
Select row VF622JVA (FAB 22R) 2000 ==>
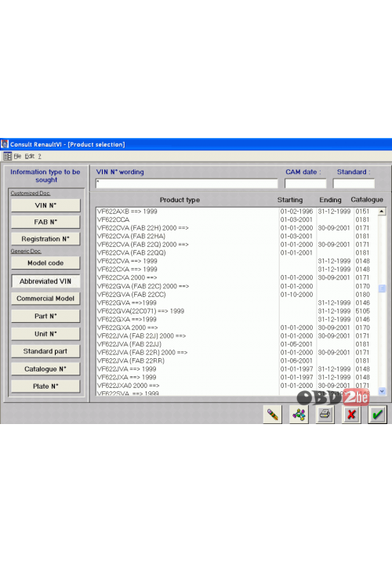click(x=237, y=352)
